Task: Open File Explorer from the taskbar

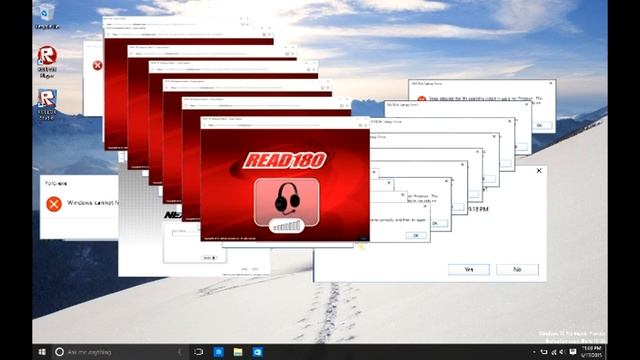Action: point(238,352)
